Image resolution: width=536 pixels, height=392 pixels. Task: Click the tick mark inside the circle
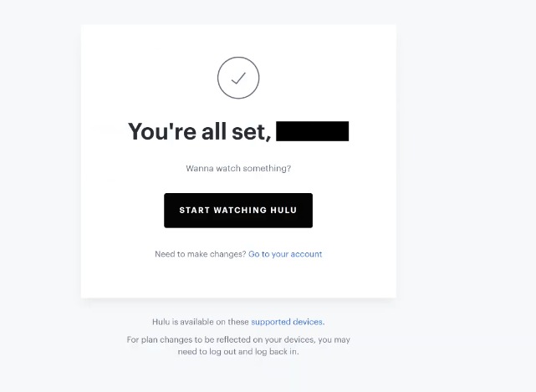[x=238, y=79]
